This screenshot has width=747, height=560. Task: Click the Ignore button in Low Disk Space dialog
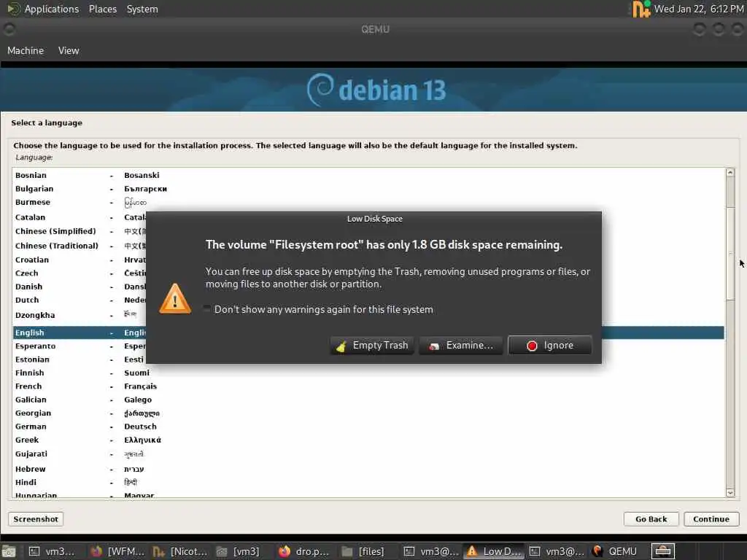[550, 345]
